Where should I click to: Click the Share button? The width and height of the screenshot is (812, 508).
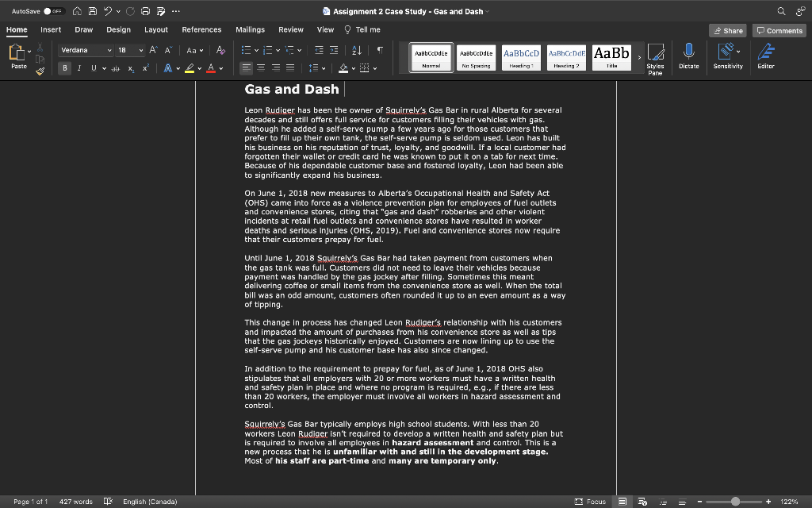727,30
